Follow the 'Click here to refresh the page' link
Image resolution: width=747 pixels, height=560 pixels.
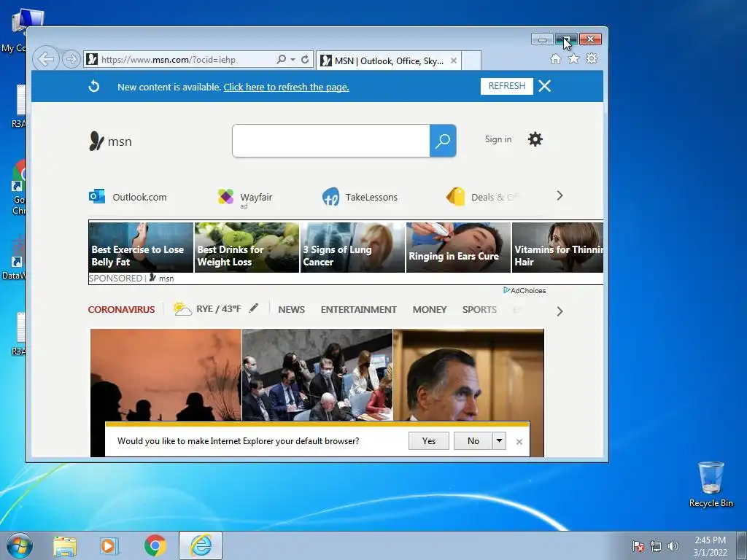pyautogui.click(x=286, y=87)
